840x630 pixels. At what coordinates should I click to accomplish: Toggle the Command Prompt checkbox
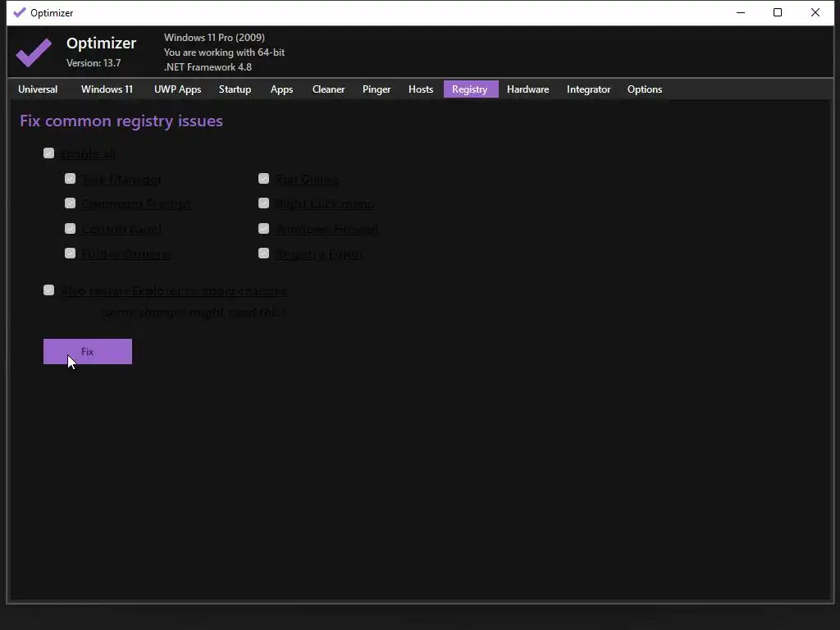(x=71, y=203)
